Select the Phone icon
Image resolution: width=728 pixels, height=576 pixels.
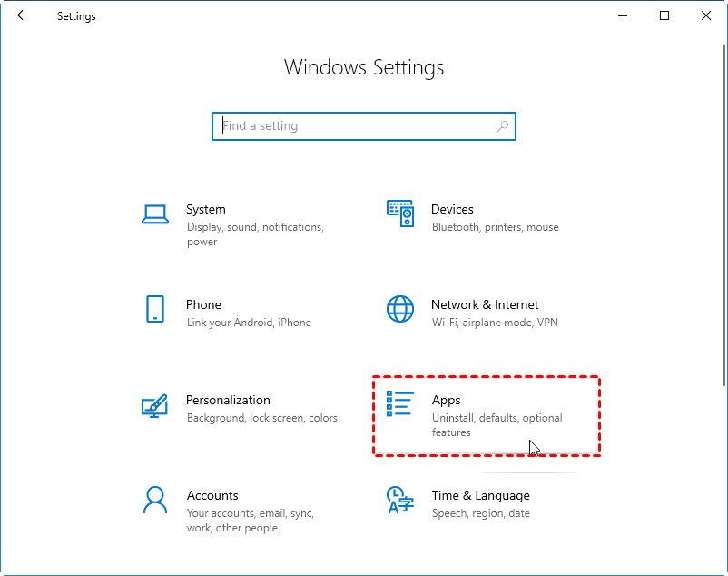point(155,309)
